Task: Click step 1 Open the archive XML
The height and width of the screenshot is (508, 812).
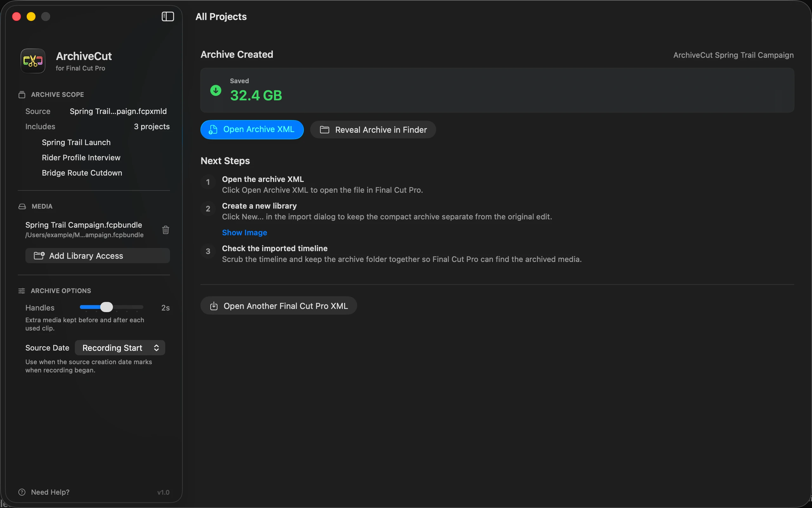Action: pos(263,179)
